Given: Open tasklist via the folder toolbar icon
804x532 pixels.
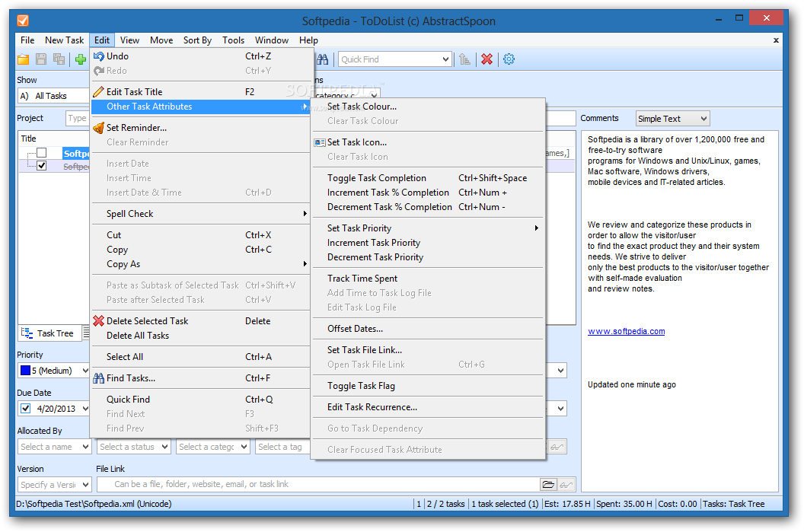Looking at the screenshot, I should click(23, 59).
